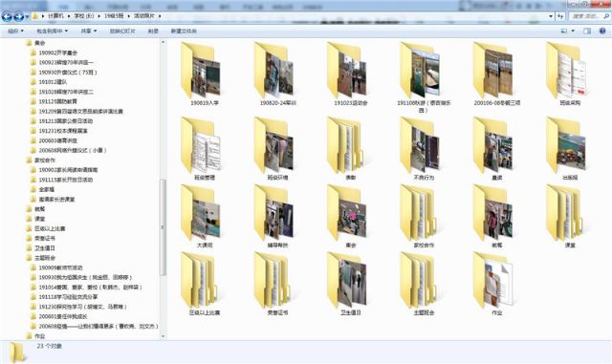Click 新建文件夹 on the toolbar
The width and height of the screenshot is (612, 364).
184,31
